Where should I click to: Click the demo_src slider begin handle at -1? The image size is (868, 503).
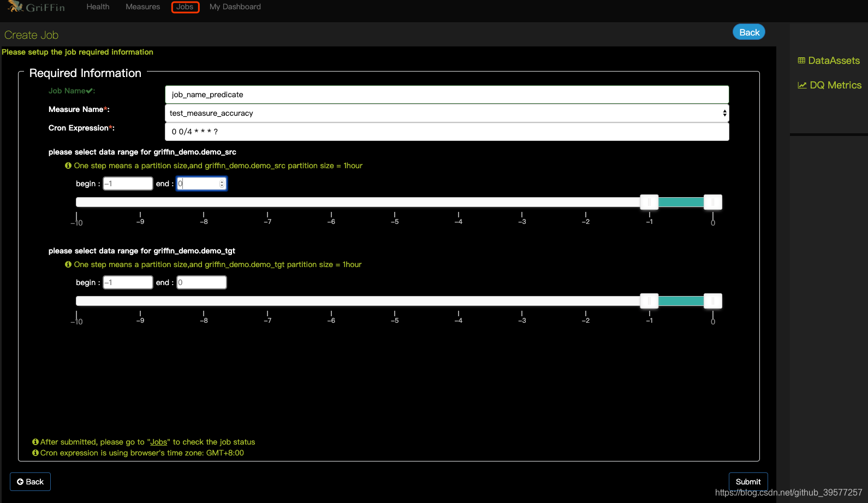649,202
